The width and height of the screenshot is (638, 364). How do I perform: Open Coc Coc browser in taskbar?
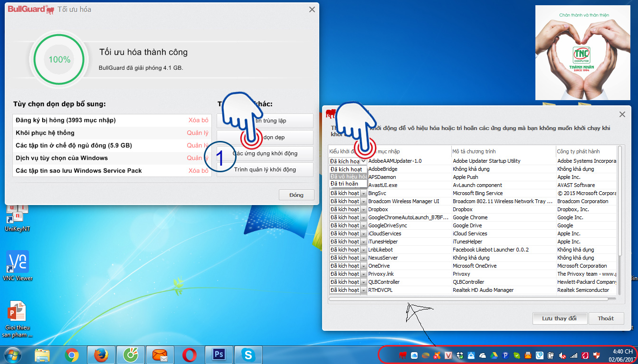[131, 355]
